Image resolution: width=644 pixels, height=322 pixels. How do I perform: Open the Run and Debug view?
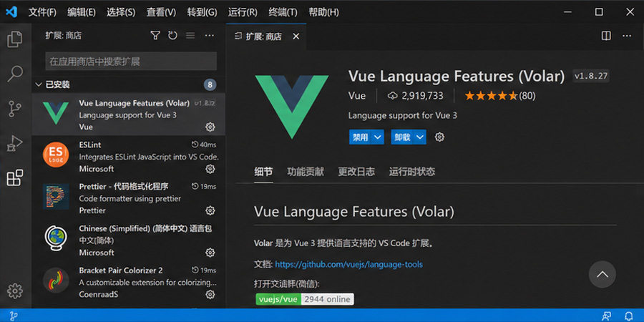click(x=15, y=143)
